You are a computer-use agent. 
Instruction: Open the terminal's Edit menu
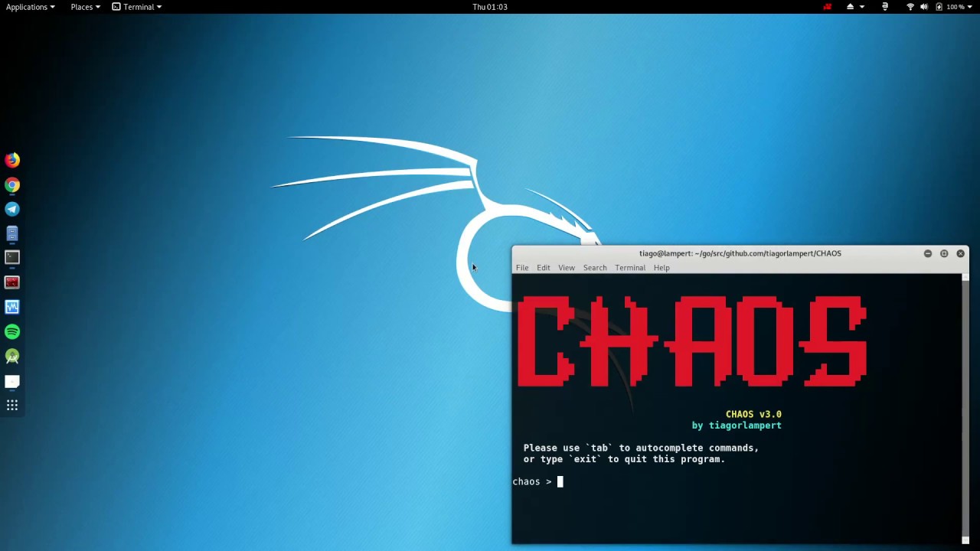point(543,267)
